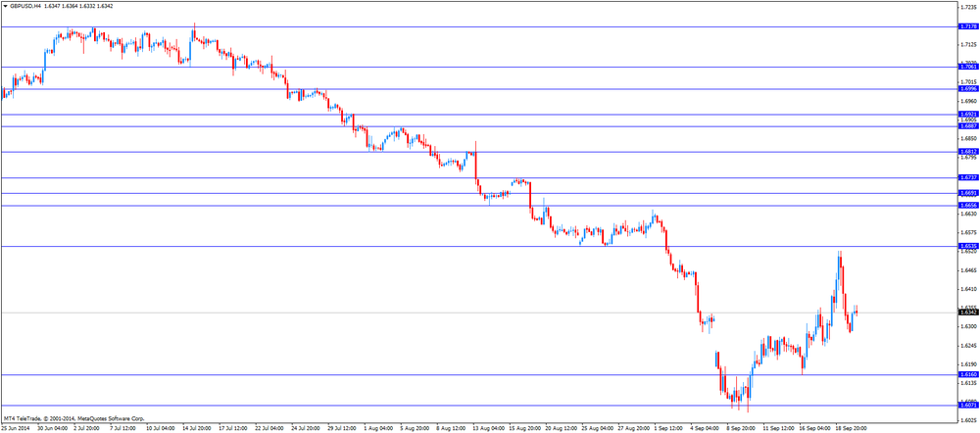Click the 14 Jul 20:00 time label
Image resolution: width=980 pixels, height=433 pixels.
pyautogui.click(x=197, y=429)
